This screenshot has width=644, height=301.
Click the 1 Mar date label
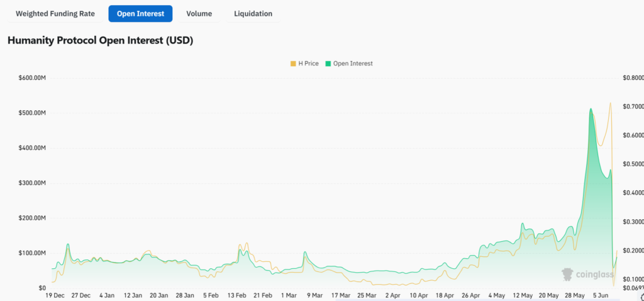[289, 295]
